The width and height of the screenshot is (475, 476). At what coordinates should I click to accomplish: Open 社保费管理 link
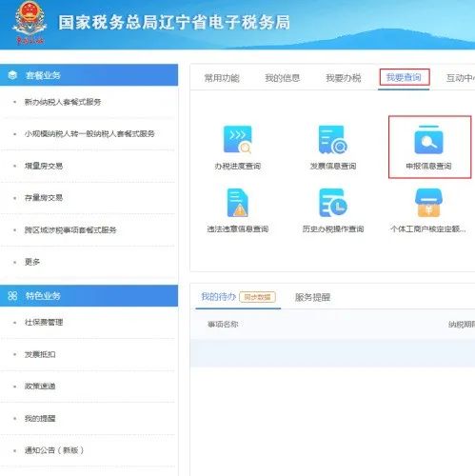tap(44, 323)
